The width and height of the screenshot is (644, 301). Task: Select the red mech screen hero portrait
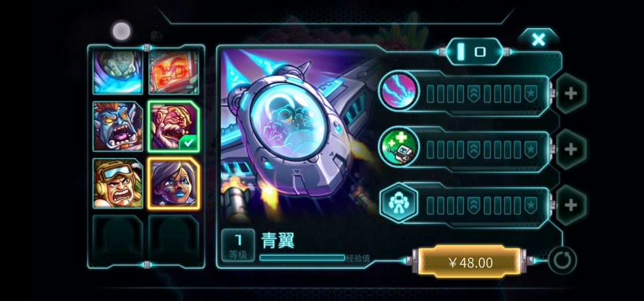pyautogui.click(x=174, y=72)
